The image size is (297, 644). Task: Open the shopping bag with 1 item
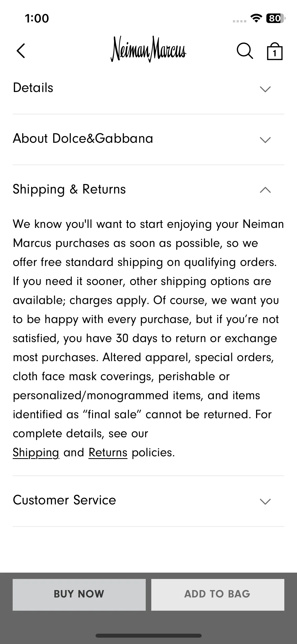(275, 51)
